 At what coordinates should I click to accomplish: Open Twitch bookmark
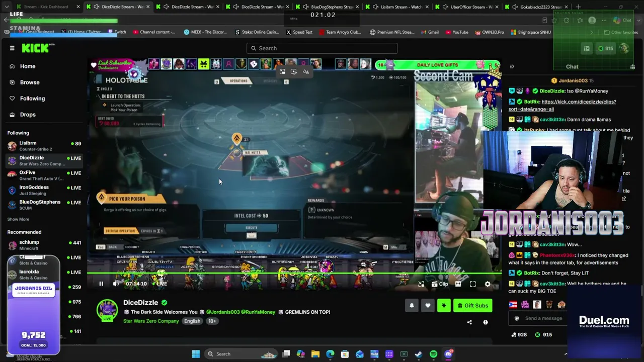117,32
